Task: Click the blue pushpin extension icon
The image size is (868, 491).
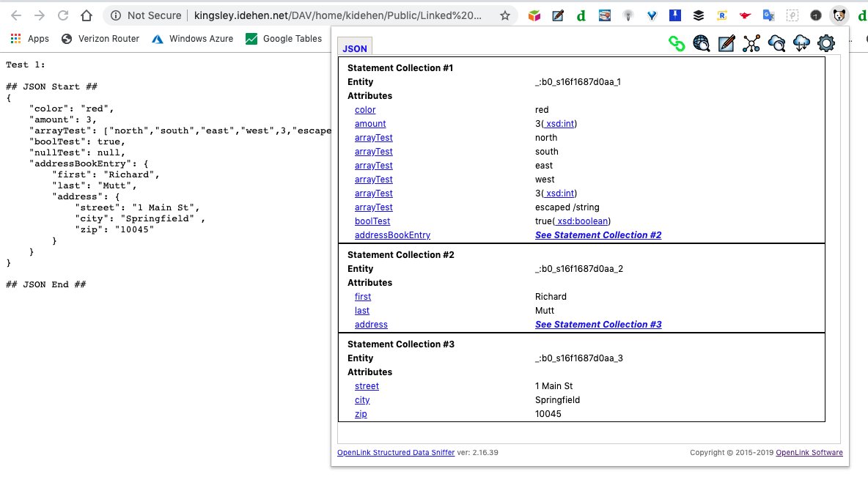Action: [674, 15]
